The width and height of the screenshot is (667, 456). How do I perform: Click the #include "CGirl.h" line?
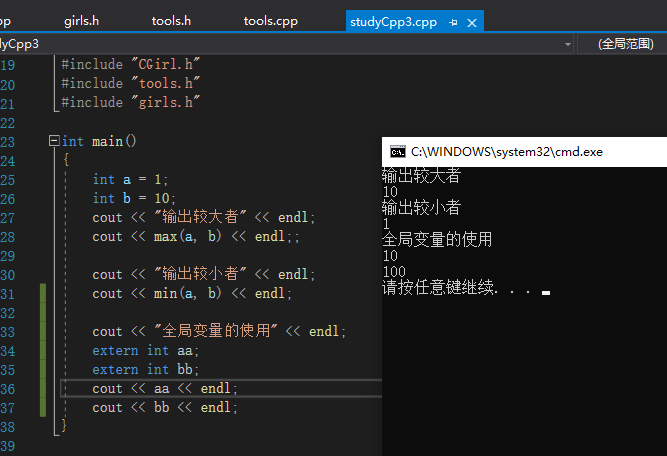click(x=131, y=64)
